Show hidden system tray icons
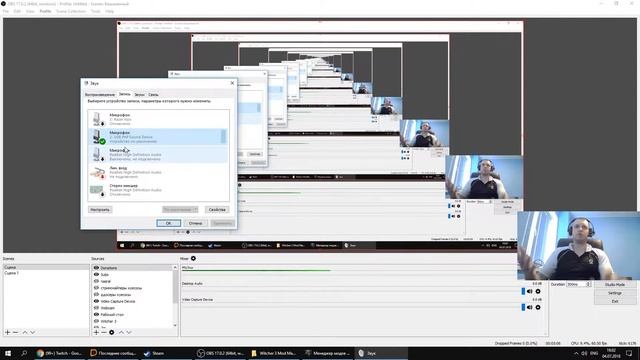Screen dimensions: 640x360 tap(576, 353)
